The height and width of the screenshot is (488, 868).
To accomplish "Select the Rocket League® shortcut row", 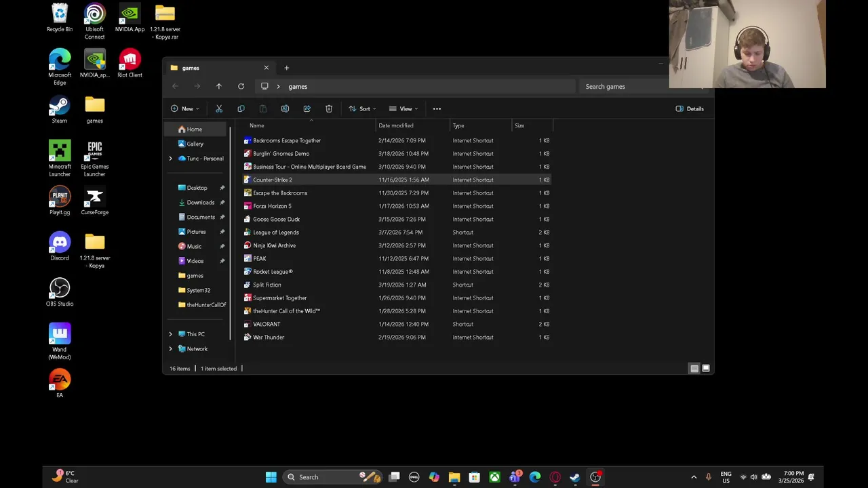I will click(x=397, y=272).
